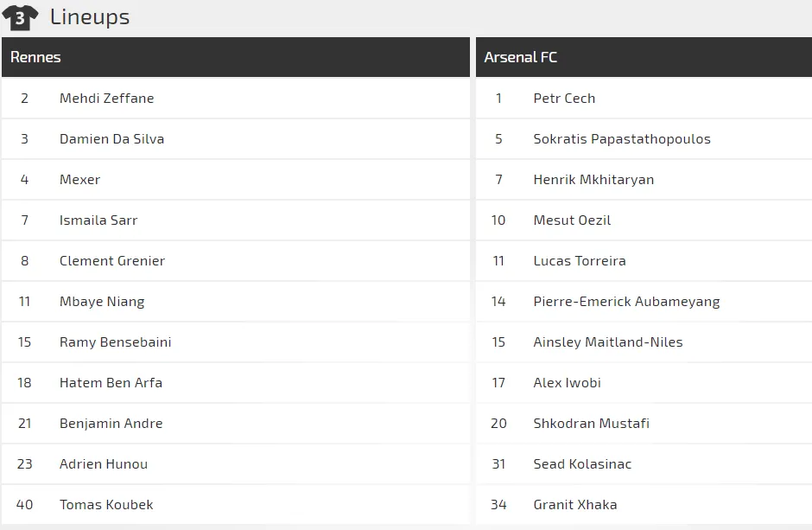Select Granit Xhaka in the lineup
This screenshot has height=530, width=812.
pos(575,505)
